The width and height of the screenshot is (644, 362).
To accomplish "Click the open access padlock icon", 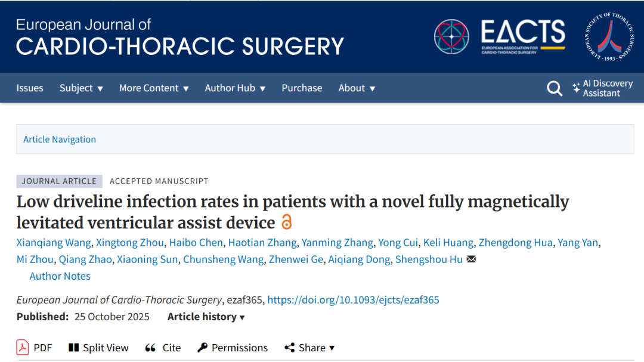I will (x=287, y=222).
